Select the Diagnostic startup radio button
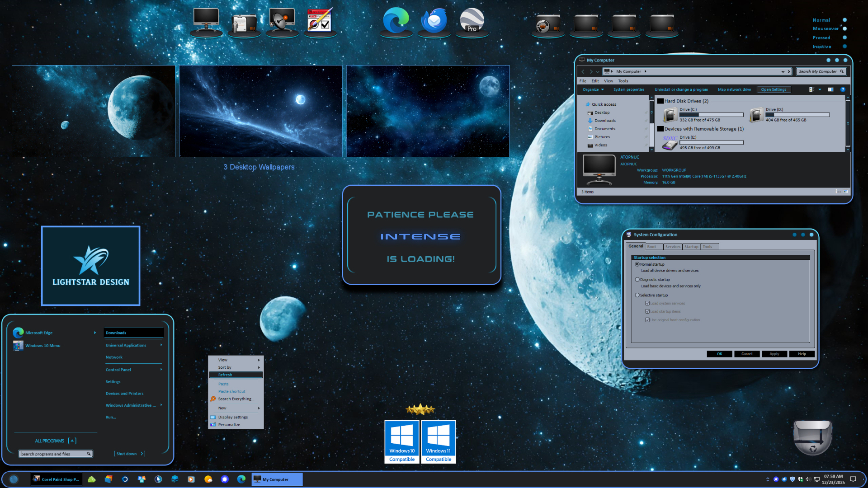This screenshot has width=868, height=488. point(637,280)
